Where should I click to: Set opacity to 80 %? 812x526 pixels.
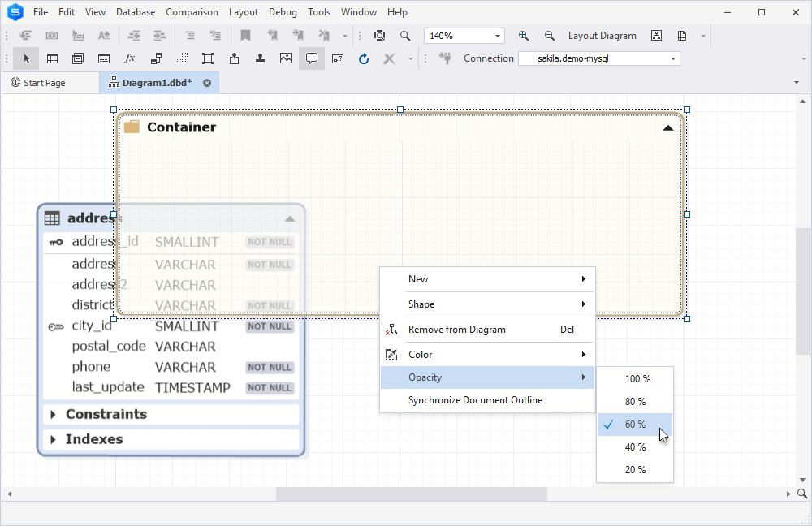635,402
